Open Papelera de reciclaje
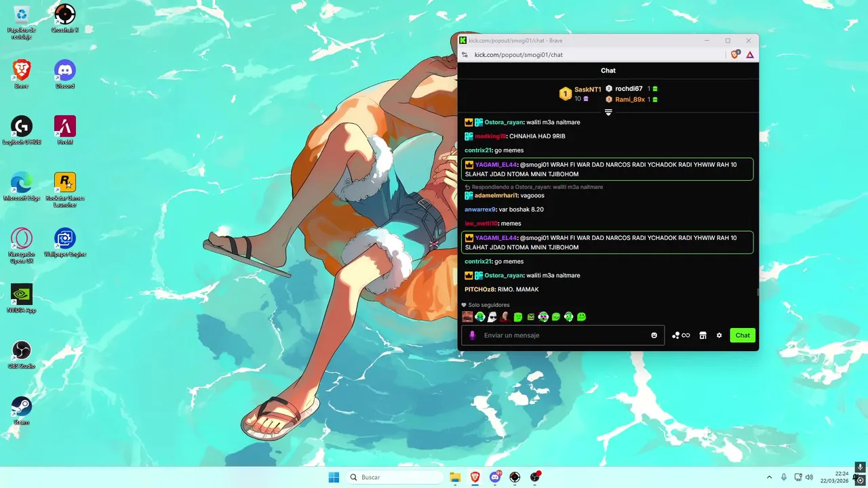Image resolution: width=868 pixels, height=488 pixels. coord(22,22)
